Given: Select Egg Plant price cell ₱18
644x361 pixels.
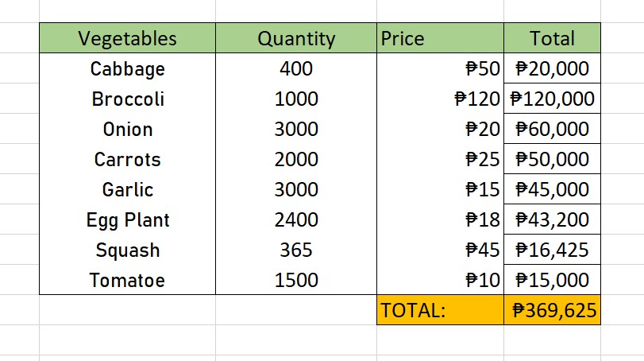Looking at the screenshot, I should pos(440,220).
